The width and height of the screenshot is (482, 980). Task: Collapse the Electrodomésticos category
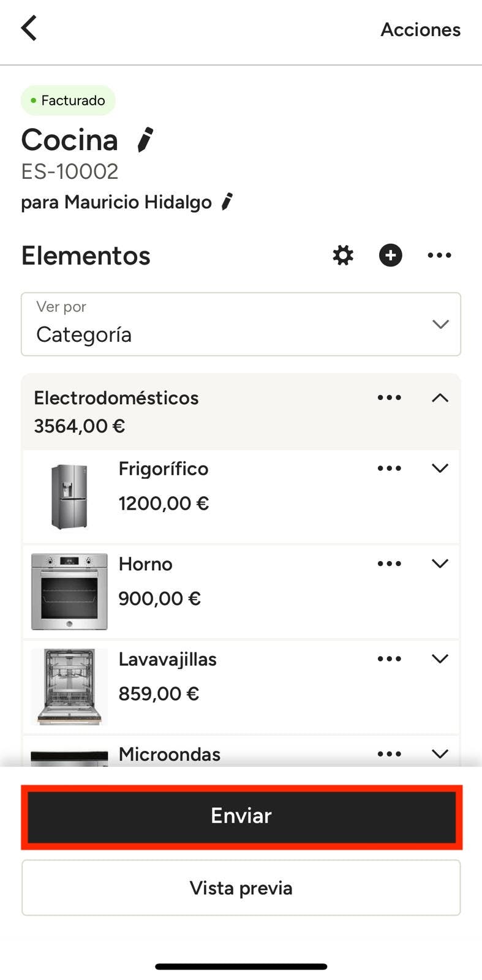(440, 398)
